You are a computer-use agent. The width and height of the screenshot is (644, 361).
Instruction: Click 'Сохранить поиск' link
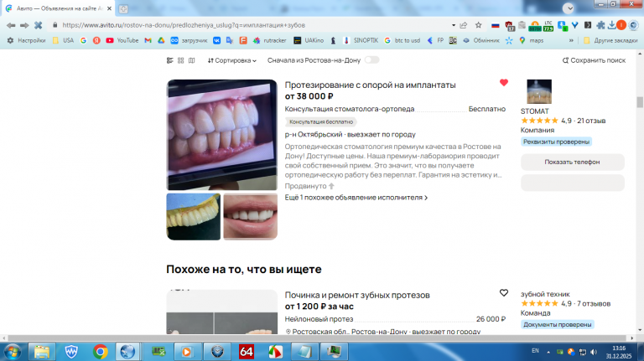pos(594,60)
